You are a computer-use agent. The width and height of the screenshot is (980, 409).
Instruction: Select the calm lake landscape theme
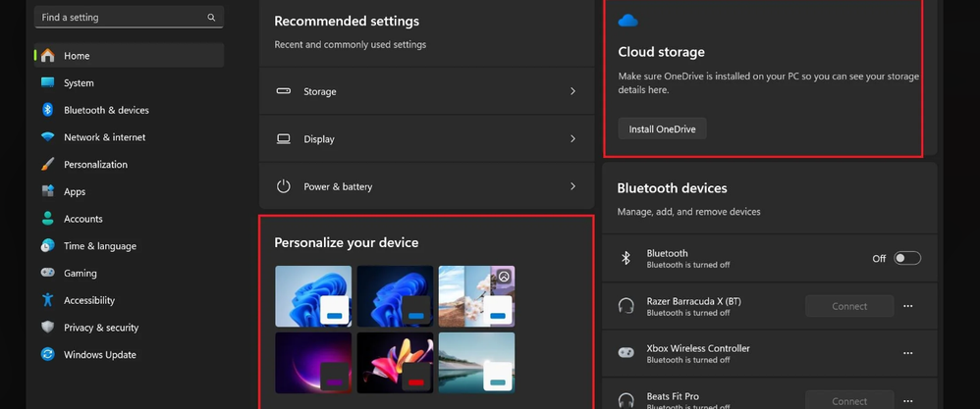[x=476, y=362]
